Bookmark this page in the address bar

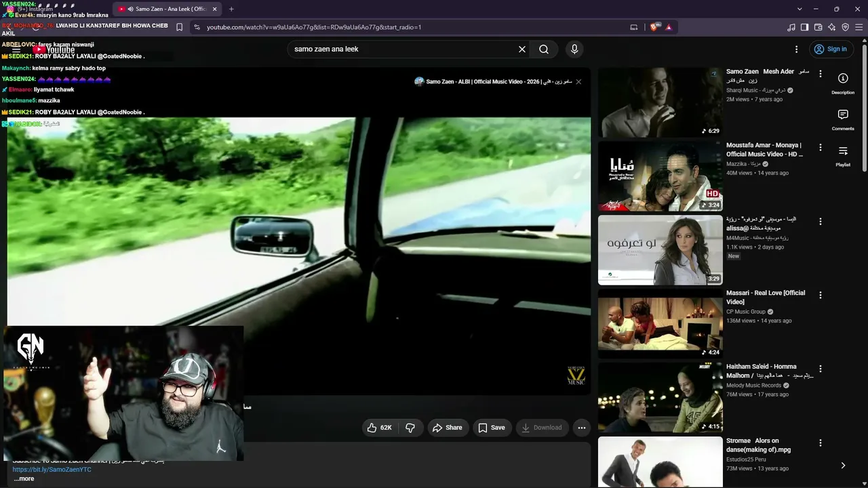[x=179, y=27]
